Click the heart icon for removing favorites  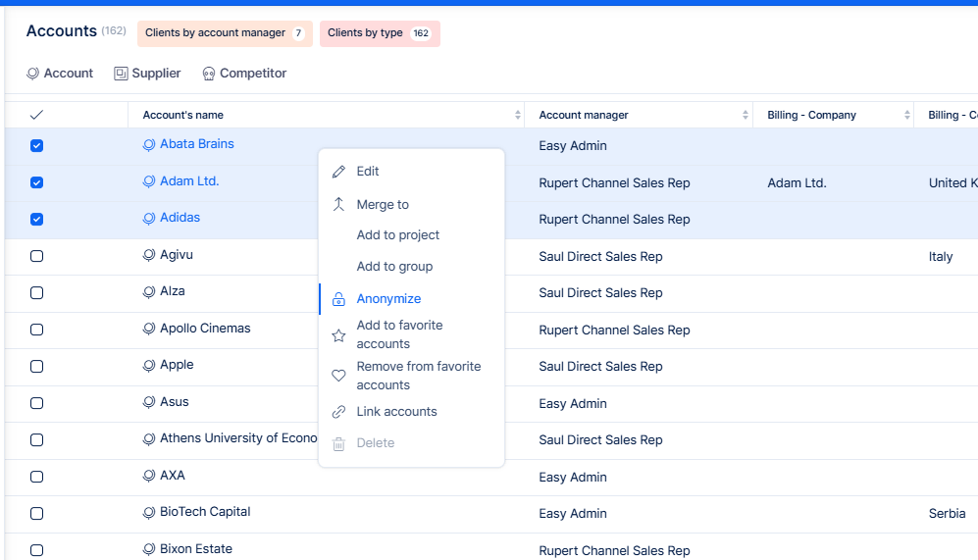click(x=338, y=376)
